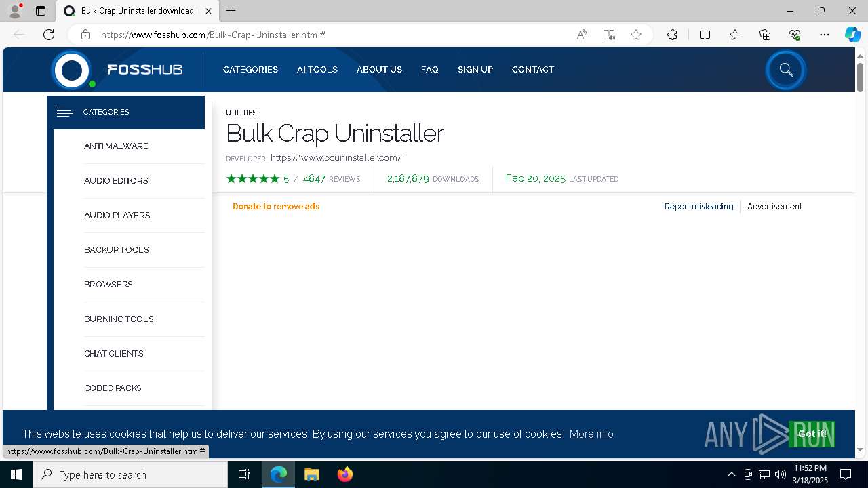The width and height of the screenshot is (868, 488).
Task: Open the Collections icon
Action: point(765,35)
